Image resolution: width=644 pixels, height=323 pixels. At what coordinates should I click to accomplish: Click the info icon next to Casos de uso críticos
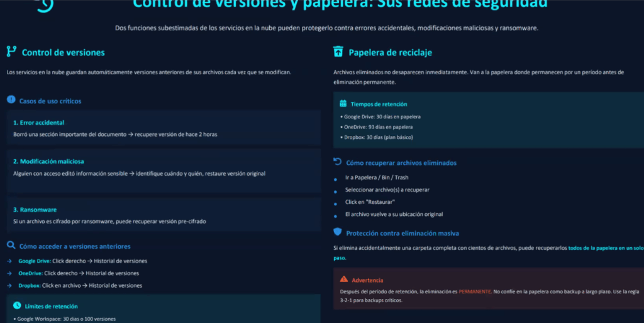(11, 100)
